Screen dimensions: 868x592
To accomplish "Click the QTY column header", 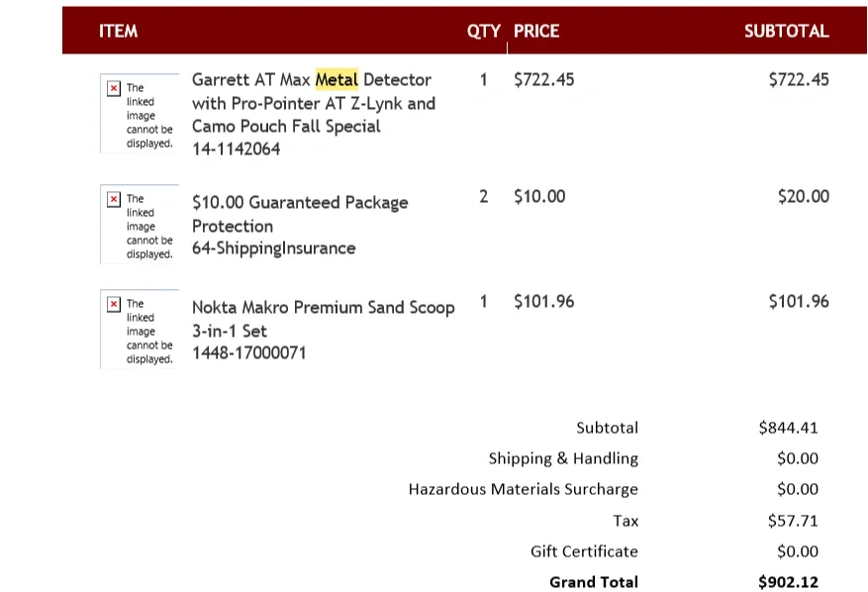I will pyautogui.click(x=483, y=31).
